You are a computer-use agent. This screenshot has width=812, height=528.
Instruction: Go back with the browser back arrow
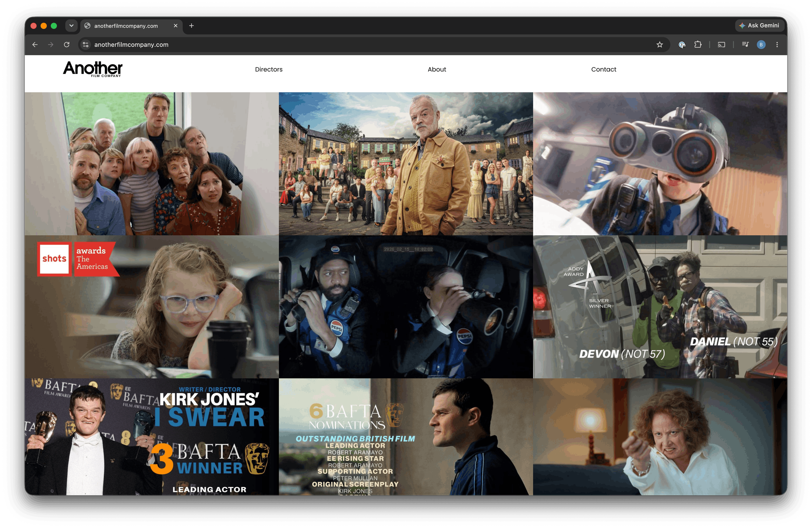(x=35, y=45)
